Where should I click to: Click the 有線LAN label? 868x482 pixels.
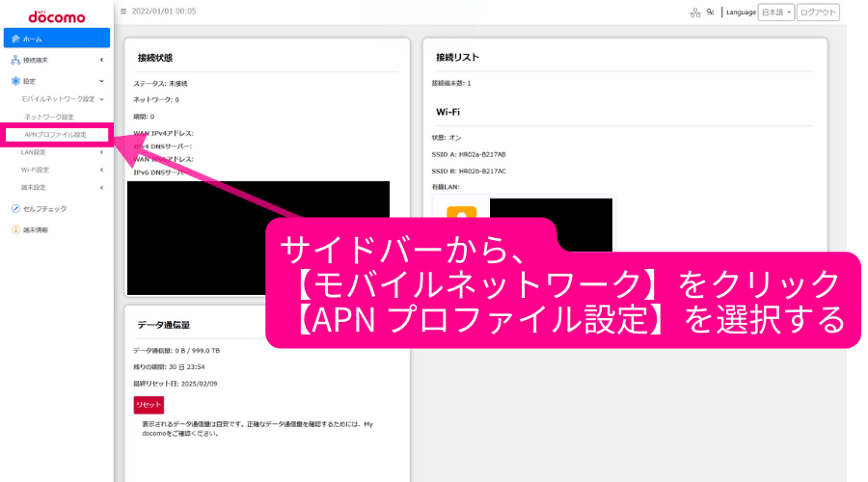pyautogui.click(x=446, y=187)
